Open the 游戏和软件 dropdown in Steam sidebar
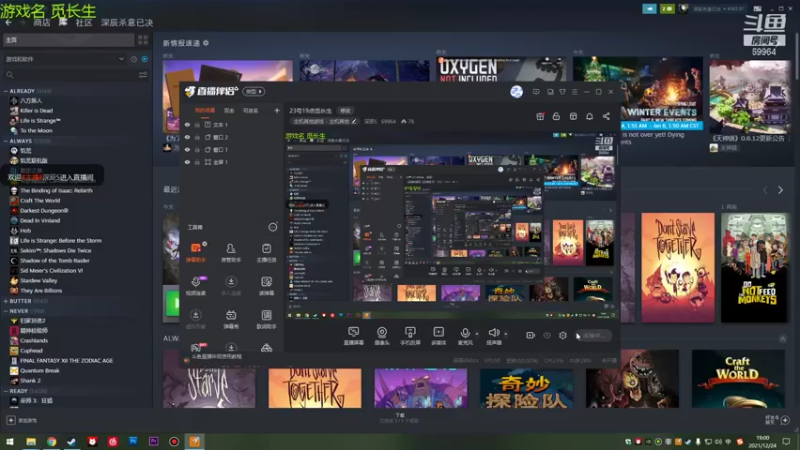 pos(64,59)
